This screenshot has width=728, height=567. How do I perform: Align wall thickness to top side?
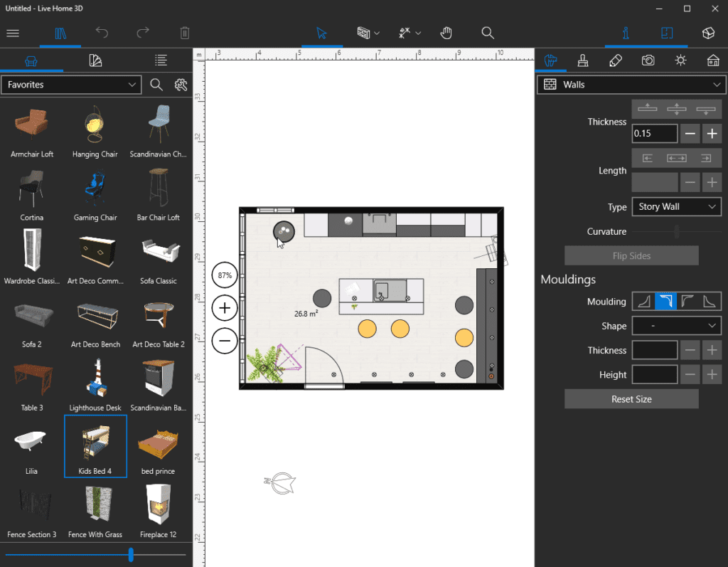click(x=647, y=110)
